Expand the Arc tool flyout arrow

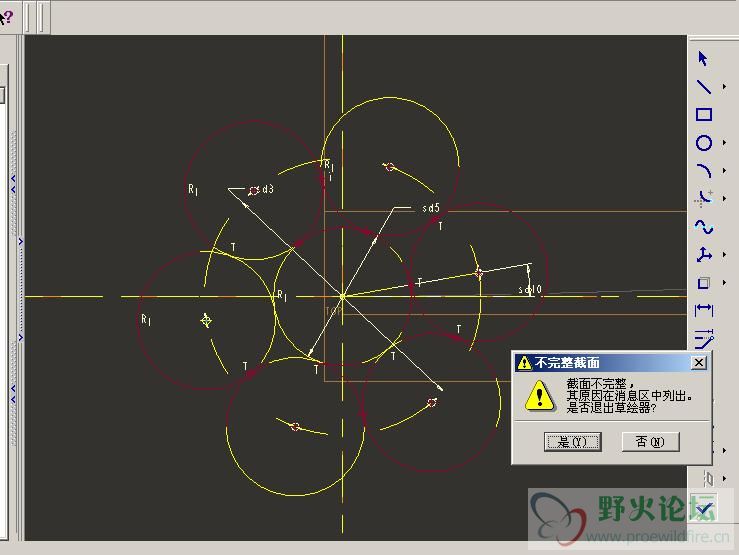point(724,171)
